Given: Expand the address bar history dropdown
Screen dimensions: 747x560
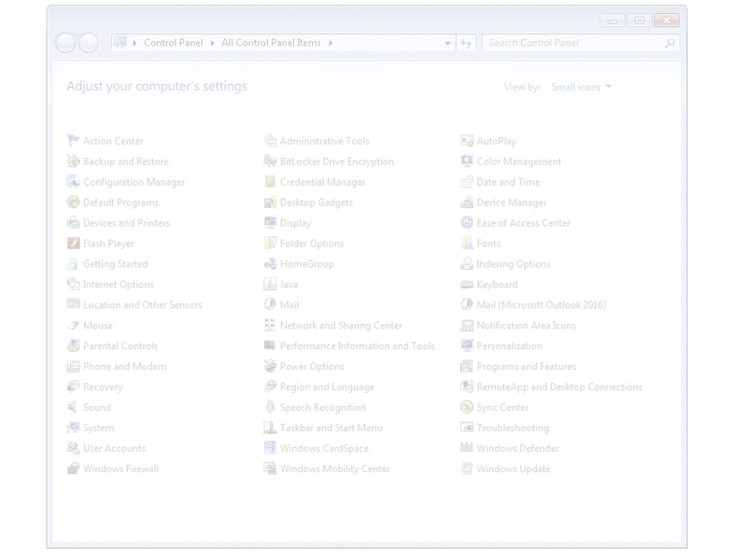Looking at the screenshot, I should (x=447, y=43).
